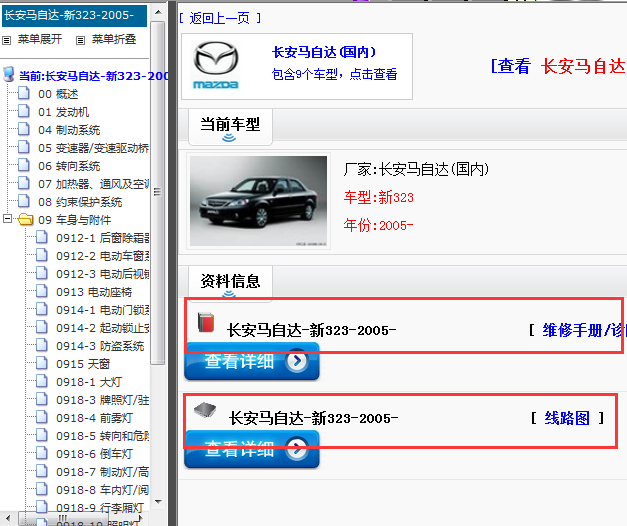The image size is (627, 526).
Task: Collapse the 09 车身与附件 tree node
Action: click(x=7, y=219)
